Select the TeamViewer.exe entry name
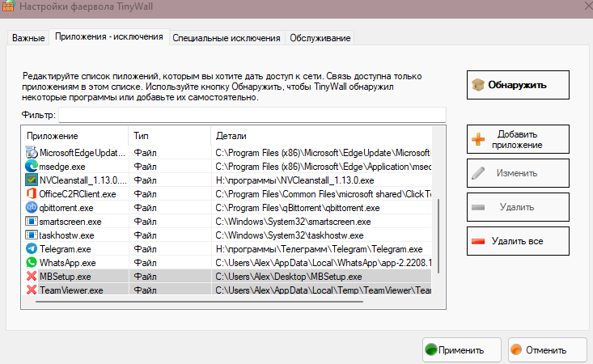This screenshot has width=593, height=364. coord(71,290)
